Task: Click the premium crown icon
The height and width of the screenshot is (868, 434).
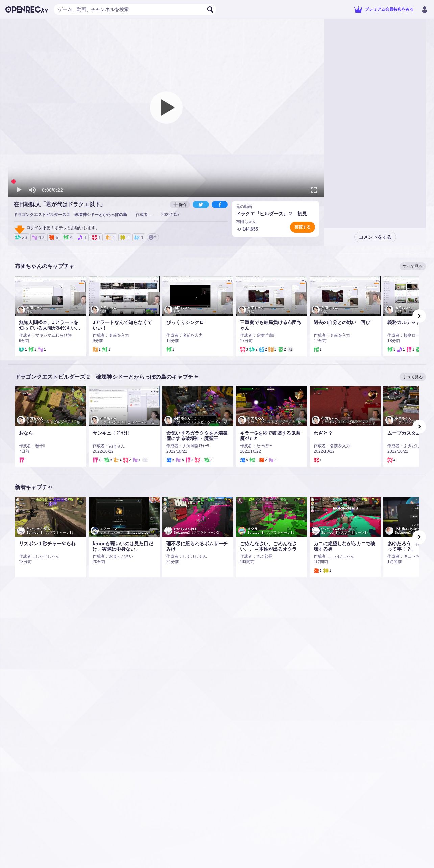Action: [x=358, y=9]
